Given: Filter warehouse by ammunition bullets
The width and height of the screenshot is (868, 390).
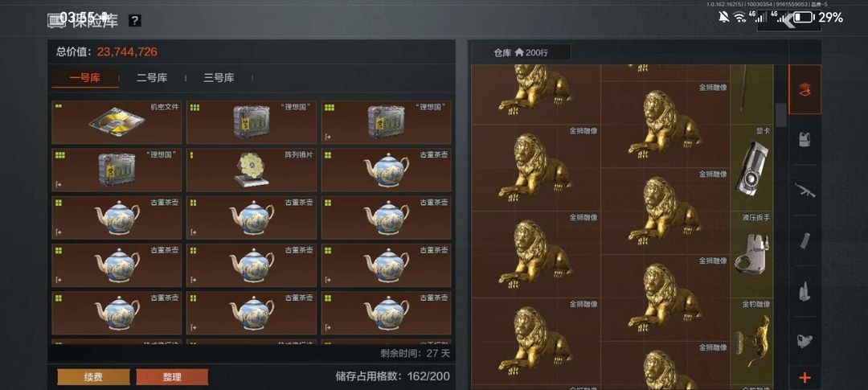Looking at the screenshot, I should pyautogui.click(x=805, y=291).
